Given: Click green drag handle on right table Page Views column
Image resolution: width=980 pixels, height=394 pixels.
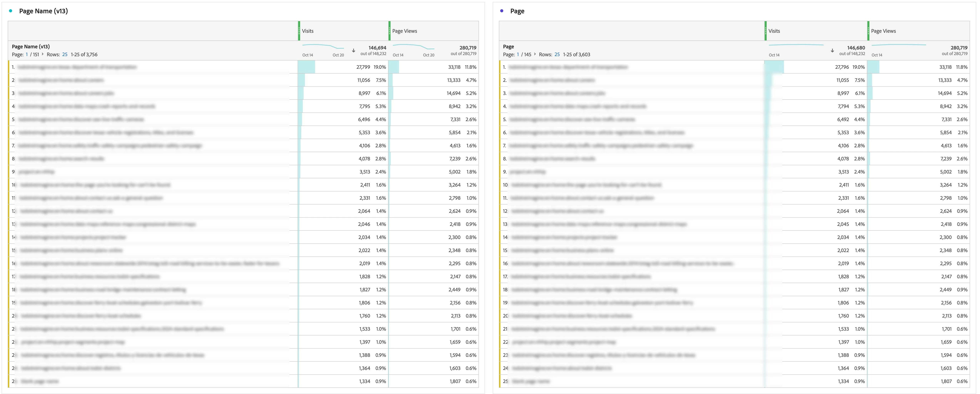Looking at the screenshot, I should (x=868, y=31).
